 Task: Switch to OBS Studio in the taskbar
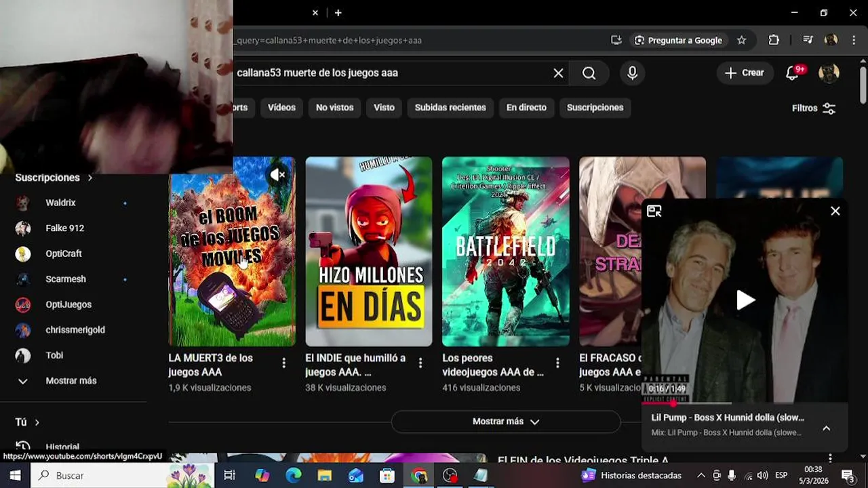coord(450,476)
